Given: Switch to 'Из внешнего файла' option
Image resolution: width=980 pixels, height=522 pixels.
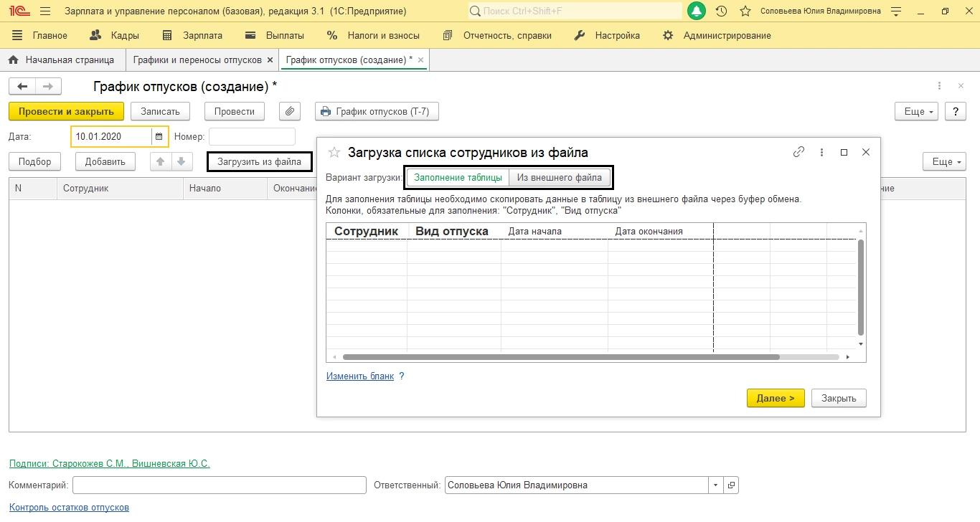Looking at the screenshot, I should click(x=560, y=177).
